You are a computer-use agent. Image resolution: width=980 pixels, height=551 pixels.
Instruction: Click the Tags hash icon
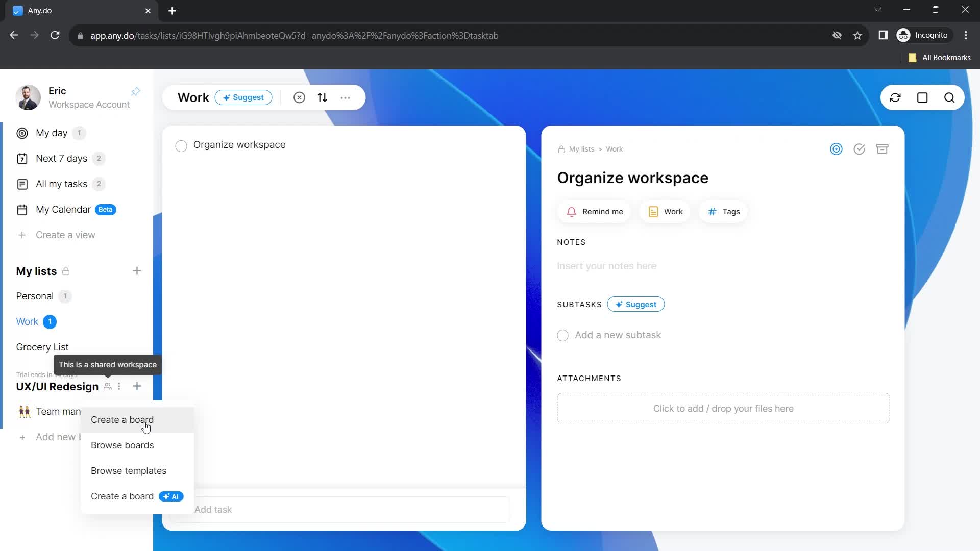coord(713,211)
